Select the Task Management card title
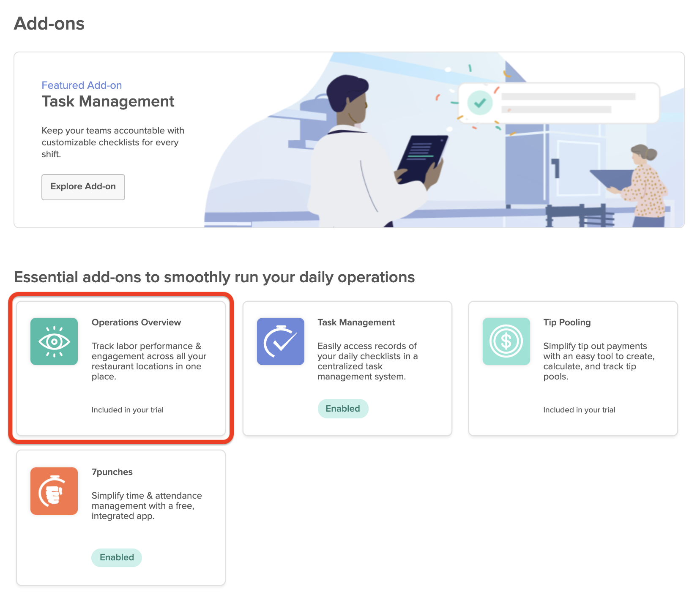This screenshot has width=700, height=595. pyautogui.click(x=356, y=322)
